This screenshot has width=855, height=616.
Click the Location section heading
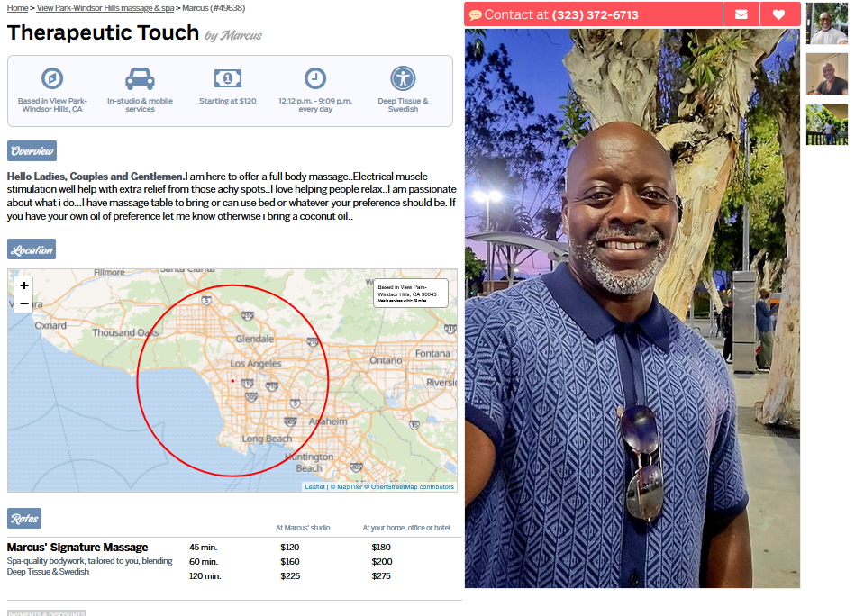pos(32,249)
